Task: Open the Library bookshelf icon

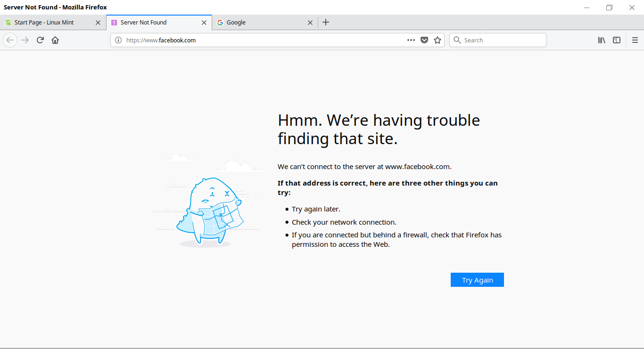Action: pyautogui.click(x=602, y=40)
